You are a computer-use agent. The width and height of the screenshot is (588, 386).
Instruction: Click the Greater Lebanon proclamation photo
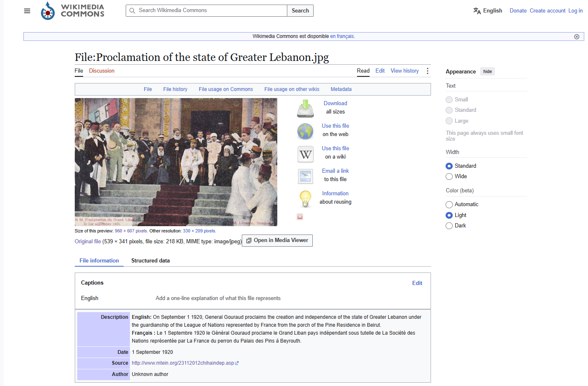pyautogui.click(x=176, y=162)
